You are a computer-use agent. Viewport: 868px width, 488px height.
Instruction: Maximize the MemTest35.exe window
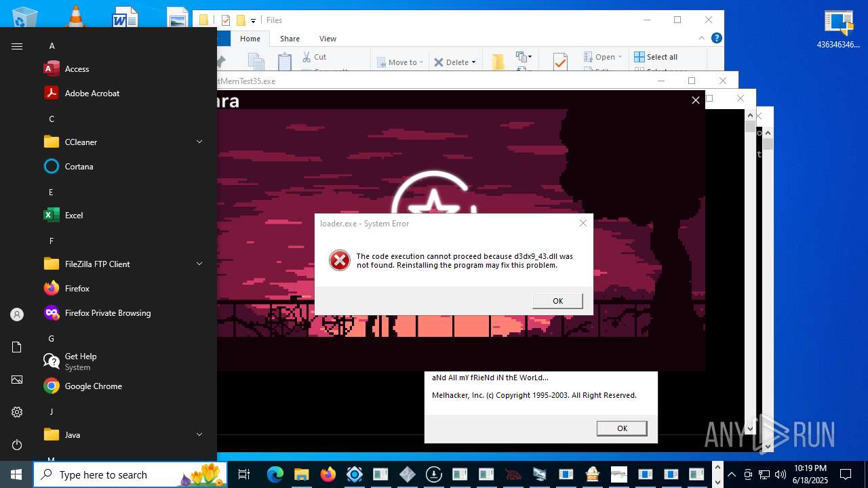click(692, 81)
